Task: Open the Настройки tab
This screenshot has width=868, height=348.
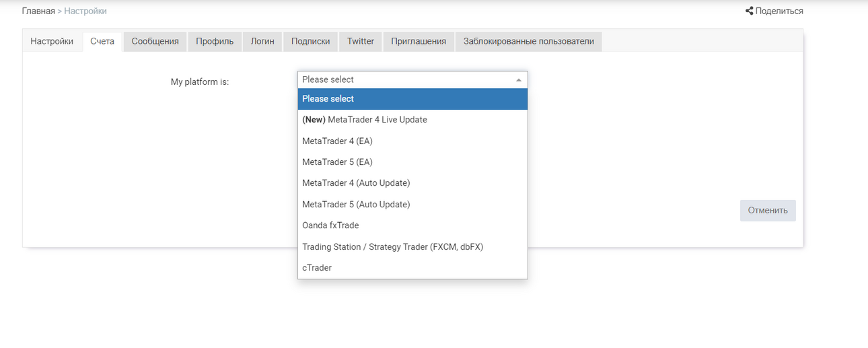Action: pyautogui.click(x=52, y=41)
